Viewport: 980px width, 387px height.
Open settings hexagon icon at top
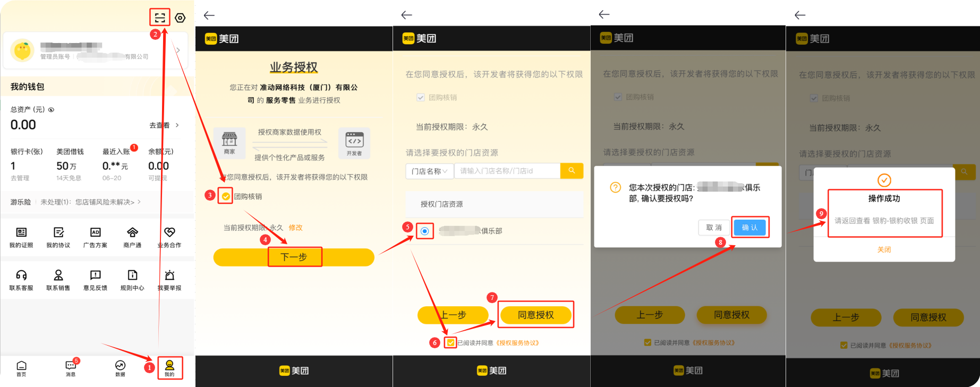(181, 18)
